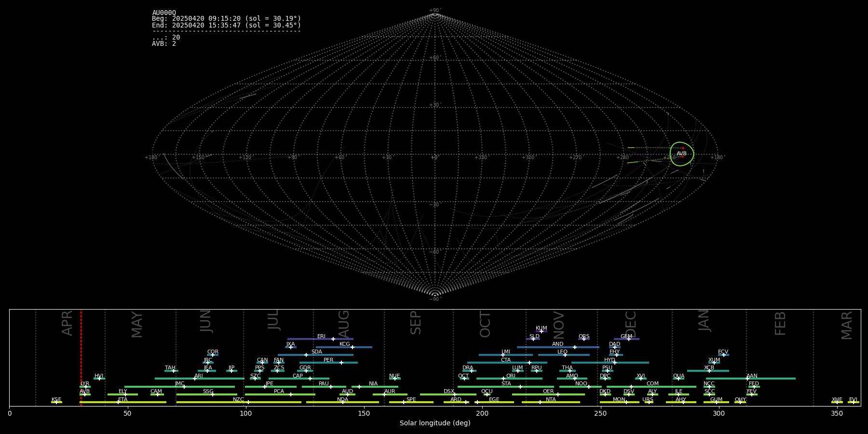The width and height of the screenshot is (868, 434).
Task: Click the "AVB: 2" count line
Action: click(x=164, y=44)
